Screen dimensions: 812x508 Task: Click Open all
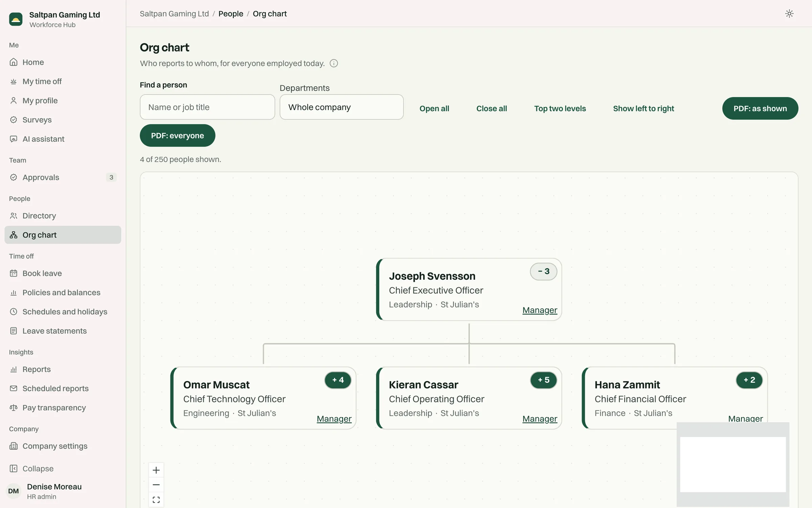[434, 108]
